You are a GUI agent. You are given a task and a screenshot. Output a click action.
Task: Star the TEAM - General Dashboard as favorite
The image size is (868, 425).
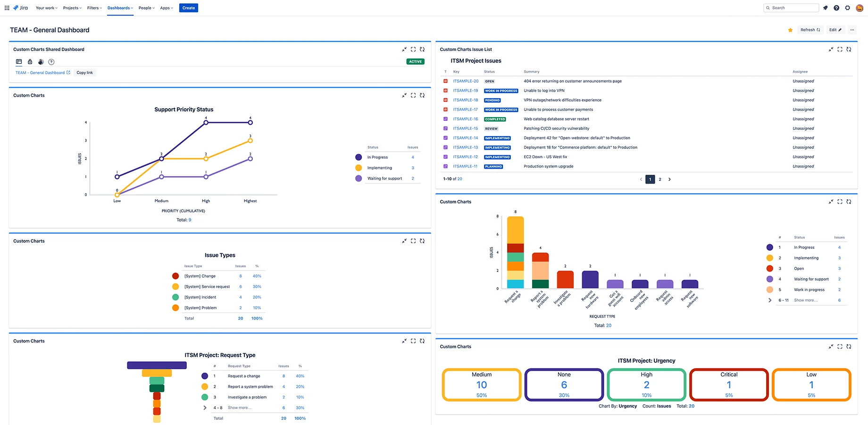pos(790,30)
